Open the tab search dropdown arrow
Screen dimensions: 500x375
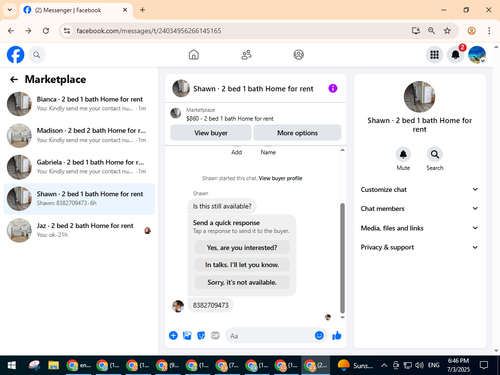tap(10, 10)
